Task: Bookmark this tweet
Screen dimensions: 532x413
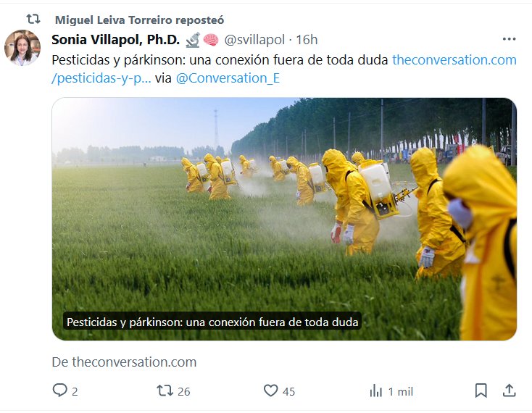Action: click(481, 391)
